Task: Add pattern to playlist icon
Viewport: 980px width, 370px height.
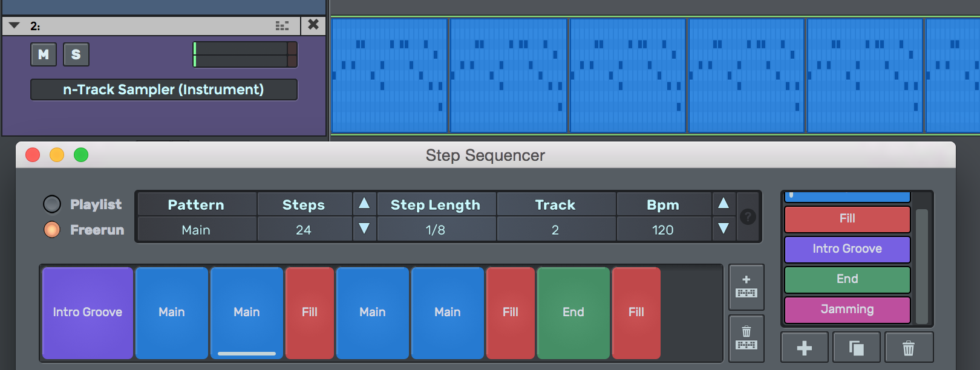Action: point(746,288)
